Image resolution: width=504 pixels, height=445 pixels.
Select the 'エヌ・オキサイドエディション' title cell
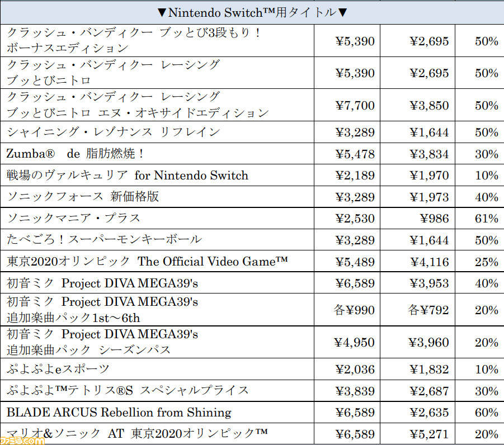157,105
